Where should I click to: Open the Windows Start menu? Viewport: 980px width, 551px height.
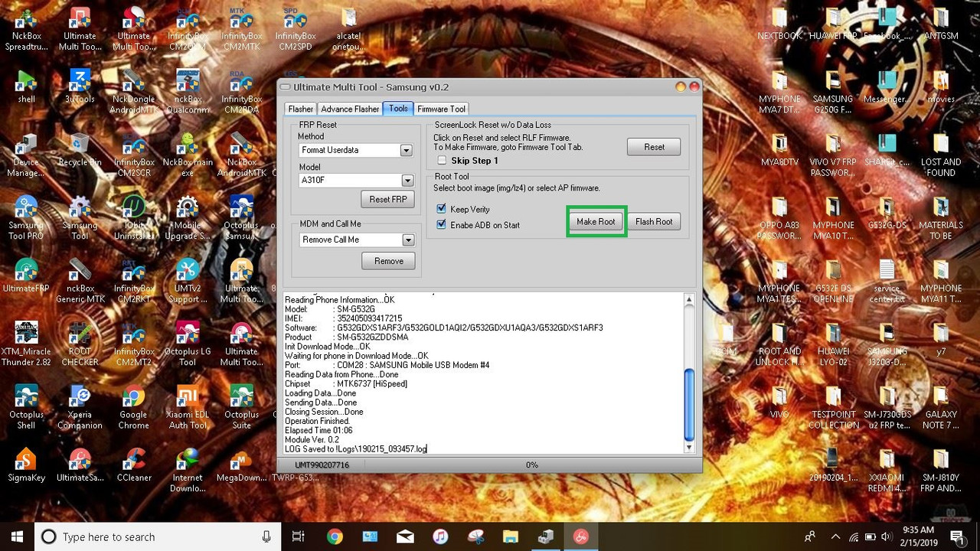tap(17, 536)
